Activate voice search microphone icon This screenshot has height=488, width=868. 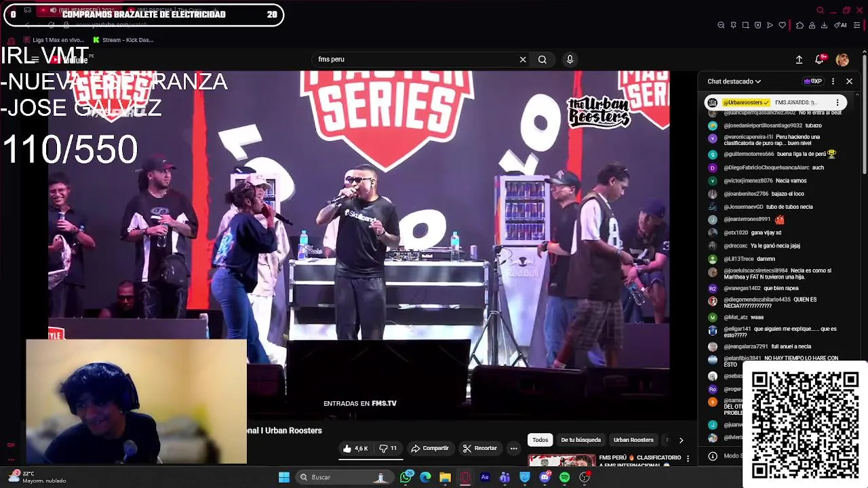[x=570, y=60]
